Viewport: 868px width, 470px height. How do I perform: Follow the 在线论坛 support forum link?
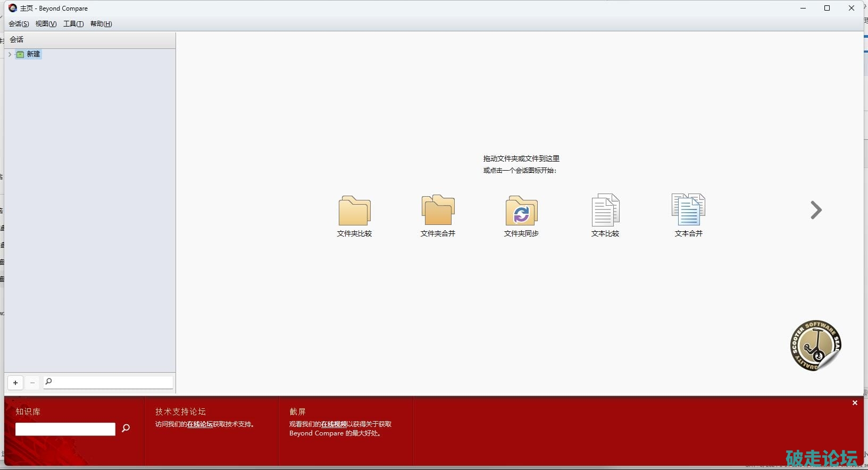[x=199, y=424]
